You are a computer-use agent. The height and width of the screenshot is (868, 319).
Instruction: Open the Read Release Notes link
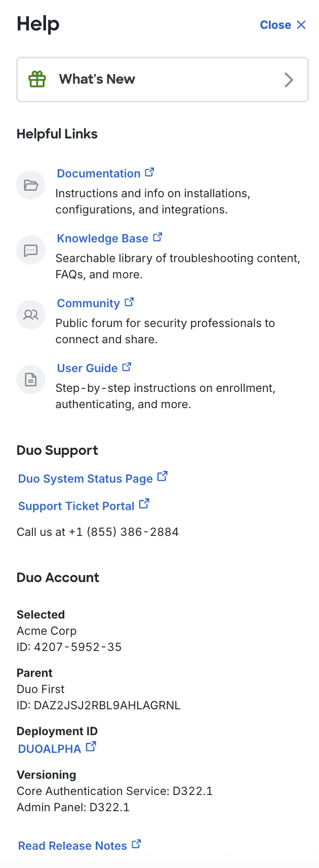click(x=73, y=845)
